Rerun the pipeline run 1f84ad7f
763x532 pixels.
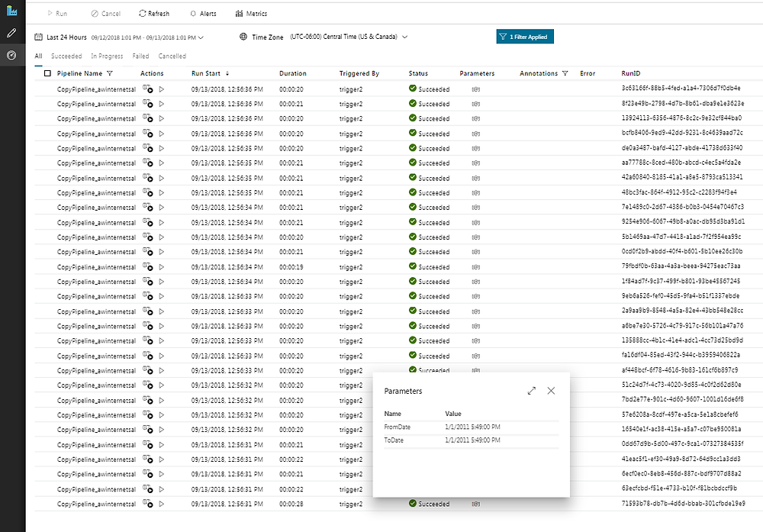click(x=162, y=282)
